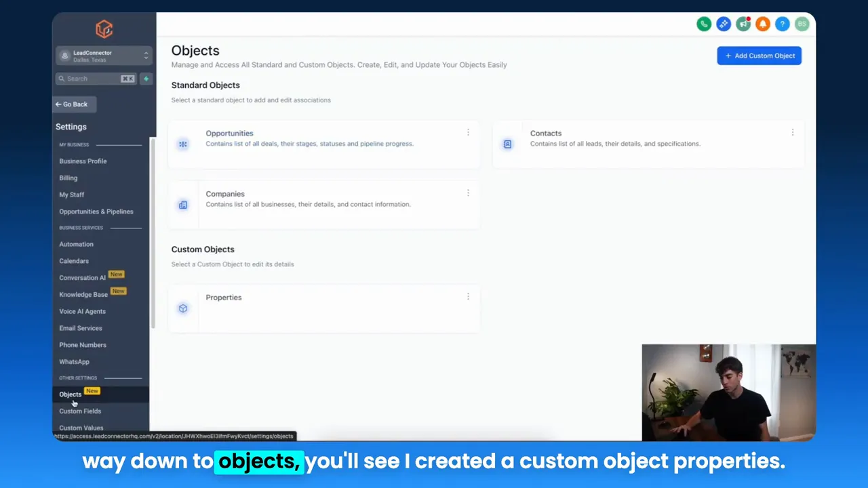Open Custom Fields settings
The width and height of the screenshot is (868, 488).
[x=80, y=411]
